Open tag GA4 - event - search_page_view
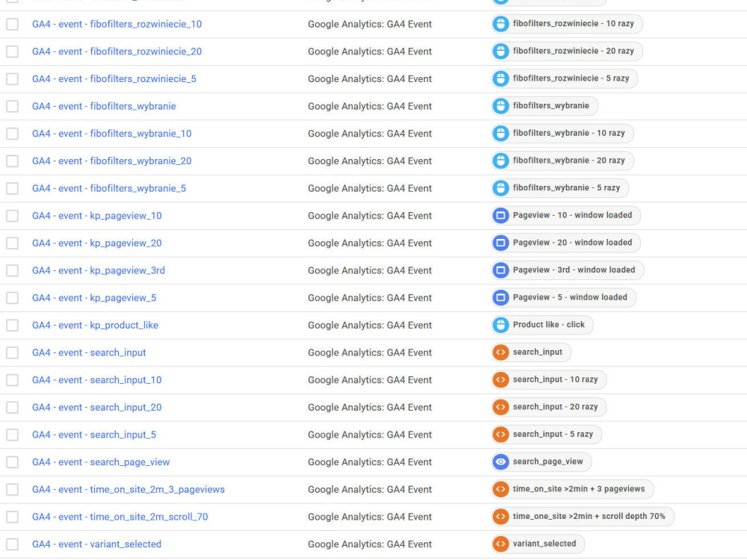The height and width of the screenshot is (560, 747). click(x=101, y=462)
